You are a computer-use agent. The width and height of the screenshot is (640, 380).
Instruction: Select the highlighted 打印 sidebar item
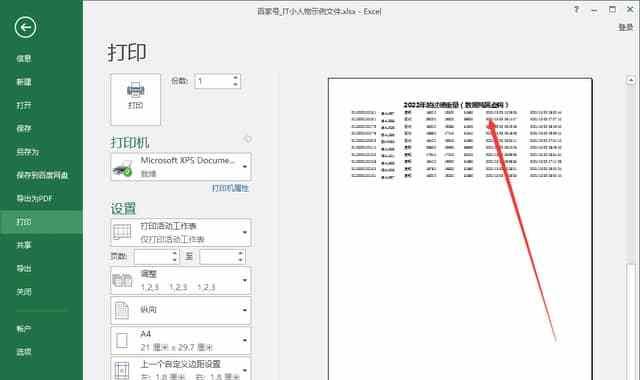click(41, 222)
